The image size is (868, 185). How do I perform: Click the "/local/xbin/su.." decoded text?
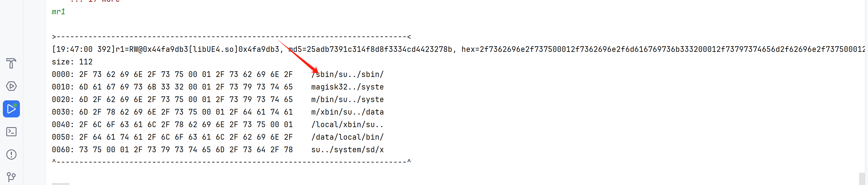coord(347,125)
